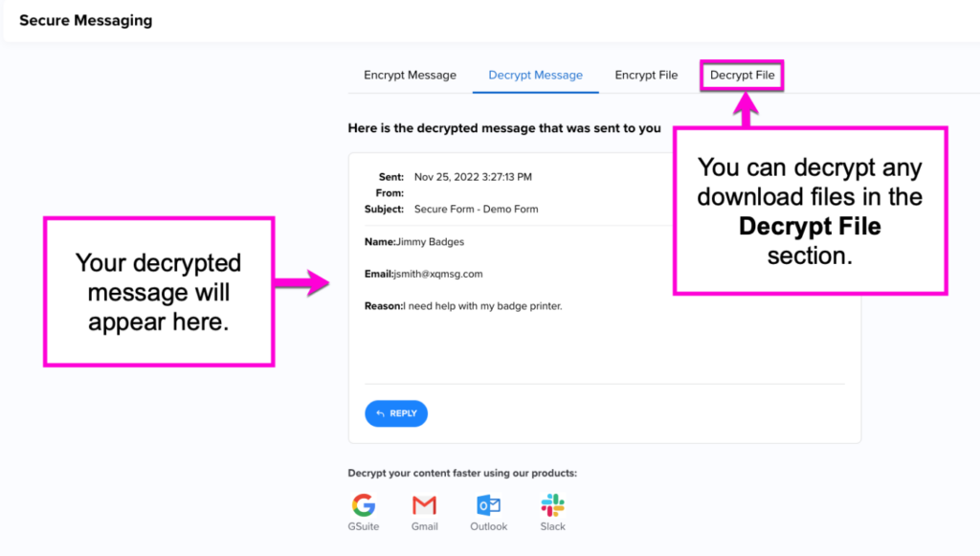Click the subject Secure Form - Demo Form
Viewport: 980px width, 556px height.
click(x=476, y=209)
